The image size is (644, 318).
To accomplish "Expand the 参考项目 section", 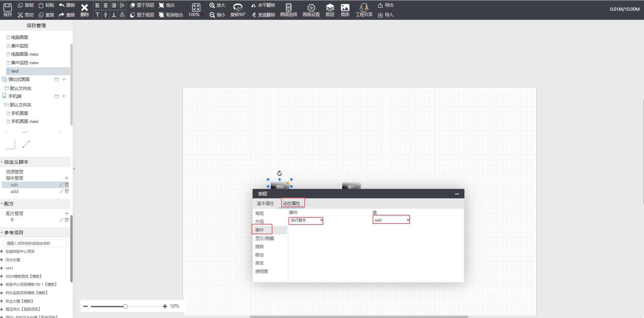I will (2, 233).
